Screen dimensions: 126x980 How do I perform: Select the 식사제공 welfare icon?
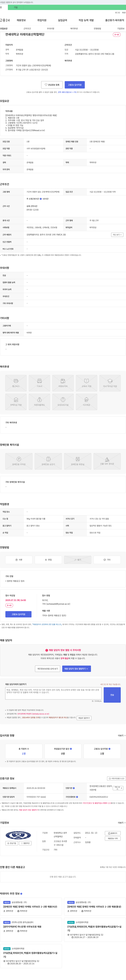(x=86, y=402)
